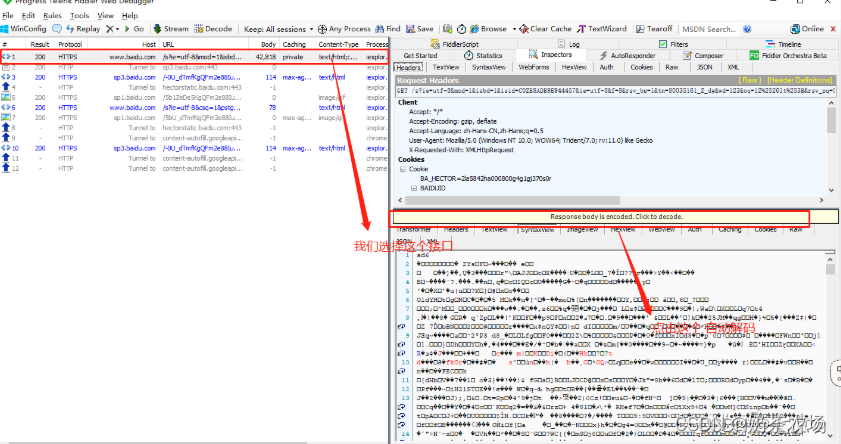Open the Composer tab
The width and height of the screenshot is (841, 444).
703,55
